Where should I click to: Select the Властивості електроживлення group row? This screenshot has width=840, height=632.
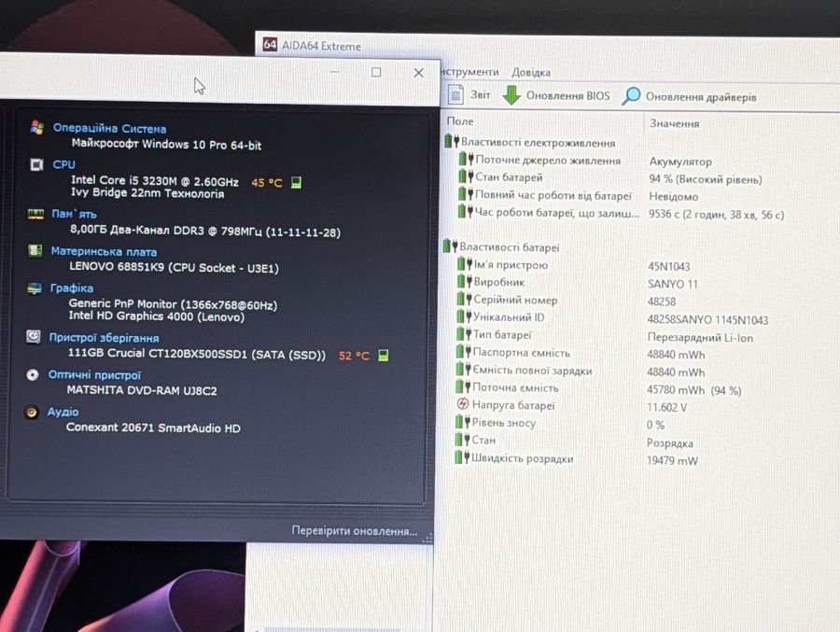(x=530, y=143)
